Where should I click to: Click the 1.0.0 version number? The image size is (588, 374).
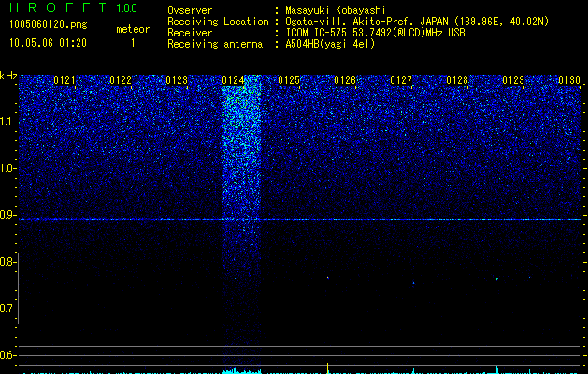point(127,7)
